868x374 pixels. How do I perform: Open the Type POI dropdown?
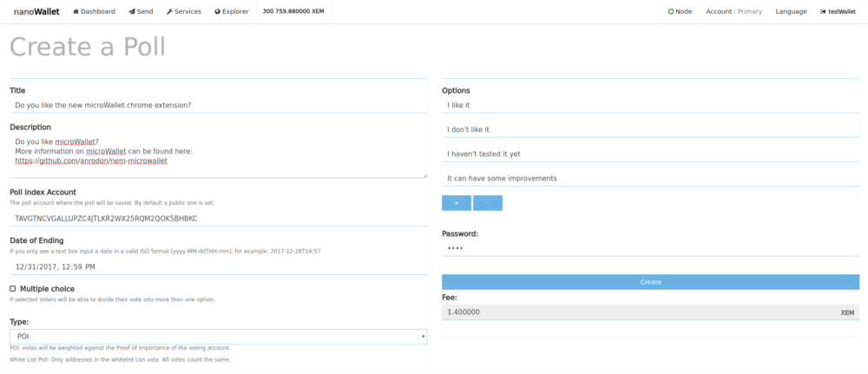(219, 337)
